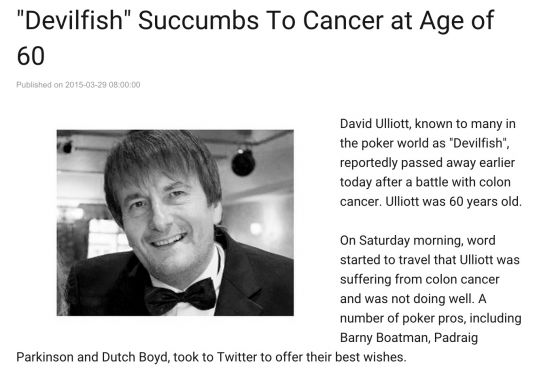The width and height of the screenshot is (539, 376).
Task: Open the black-and-white portrait photo
Action: click(175, 222)
